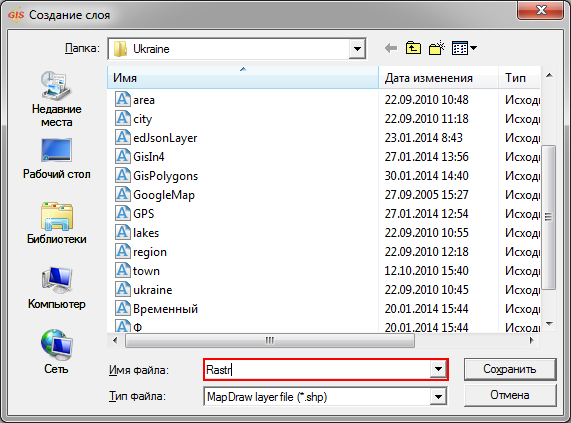This screenshot has width=571, height=423.
Task: Sort by Дата изменения column header
Action: (x=438, y=78)
